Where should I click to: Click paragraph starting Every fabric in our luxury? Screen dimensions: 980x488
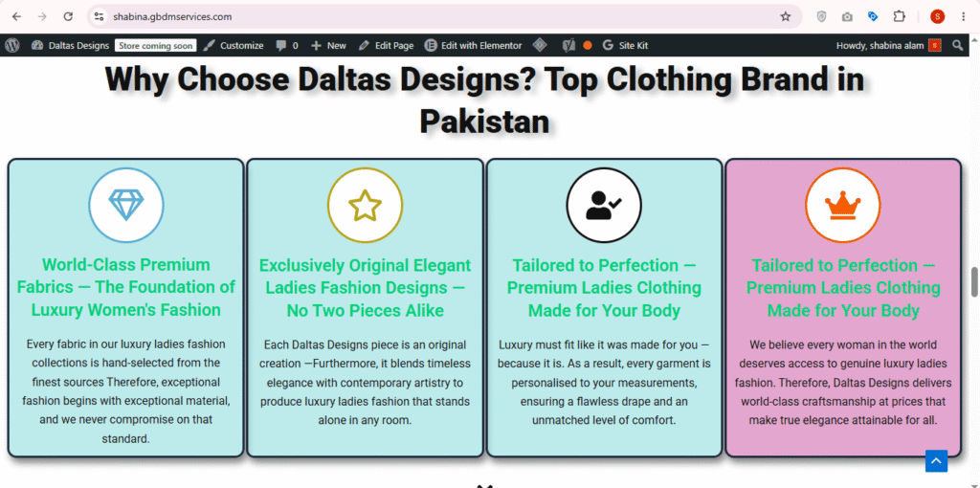click(126, 391)
